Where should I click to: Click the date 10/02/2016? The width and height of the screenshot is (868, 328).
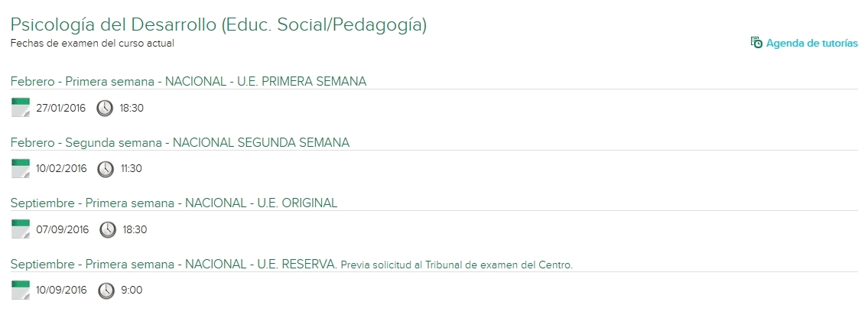61,168
